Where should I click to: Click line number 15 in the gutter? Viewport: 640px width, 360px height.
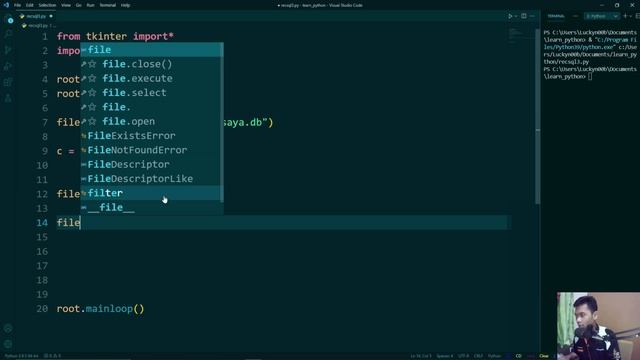tap(42, 237)
